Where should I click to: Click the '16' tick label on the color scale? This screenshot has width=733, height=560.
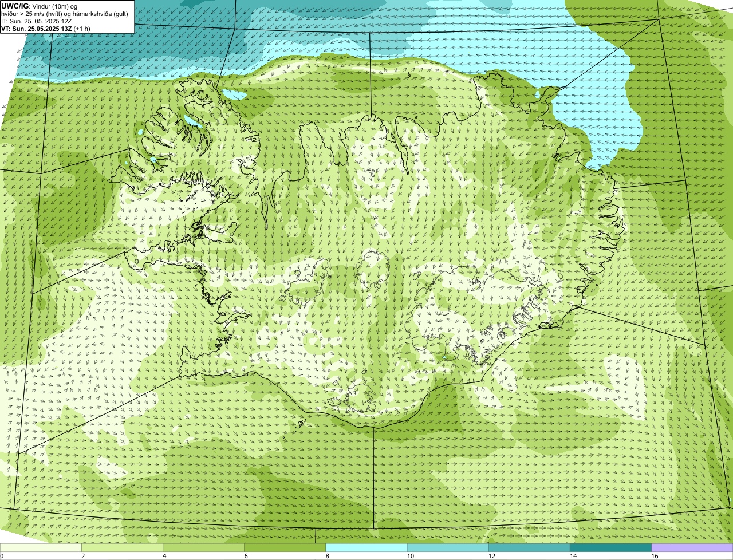click(655, 556)
